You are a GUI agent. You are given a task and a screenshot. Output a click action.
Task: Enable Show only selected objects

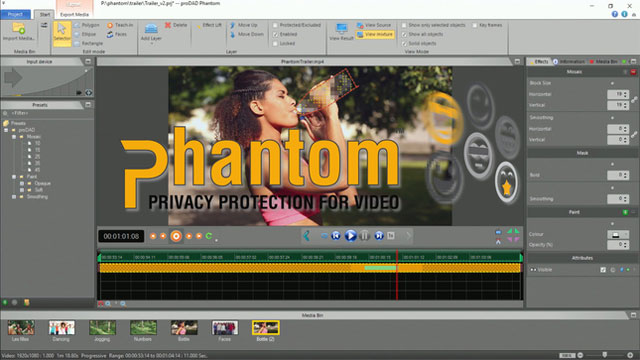404,25
